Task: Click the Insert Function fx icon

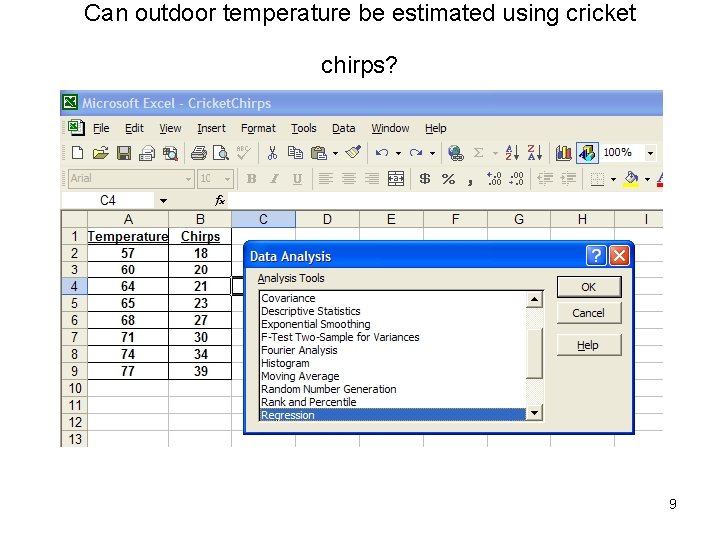Action: (220, 200)
